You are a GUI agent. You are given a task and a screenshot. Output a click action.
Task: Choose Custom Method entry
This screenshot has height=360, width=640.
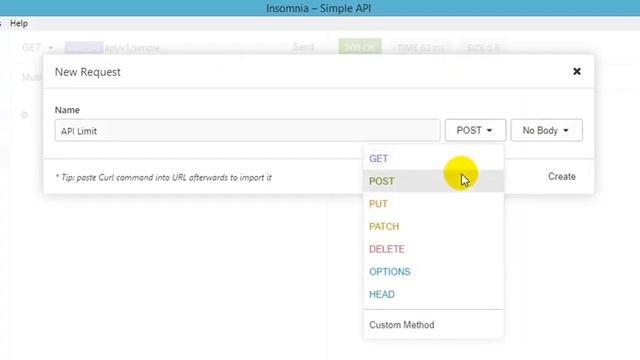click(433, 325)
